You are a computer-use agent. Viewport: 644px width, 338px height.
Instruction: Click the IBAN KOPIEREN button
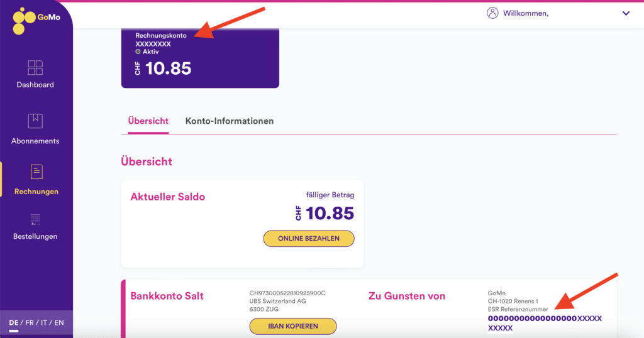click(293, 326)
